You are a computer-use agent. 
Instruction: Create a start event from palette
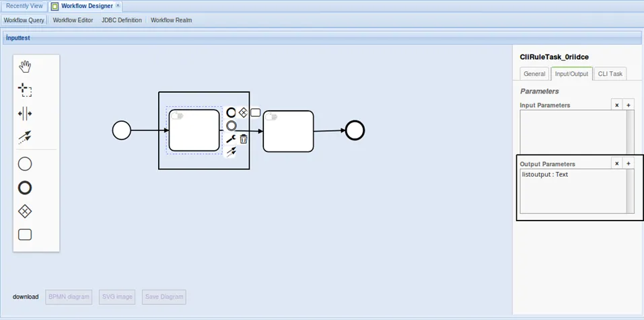(x=25, y=164)
